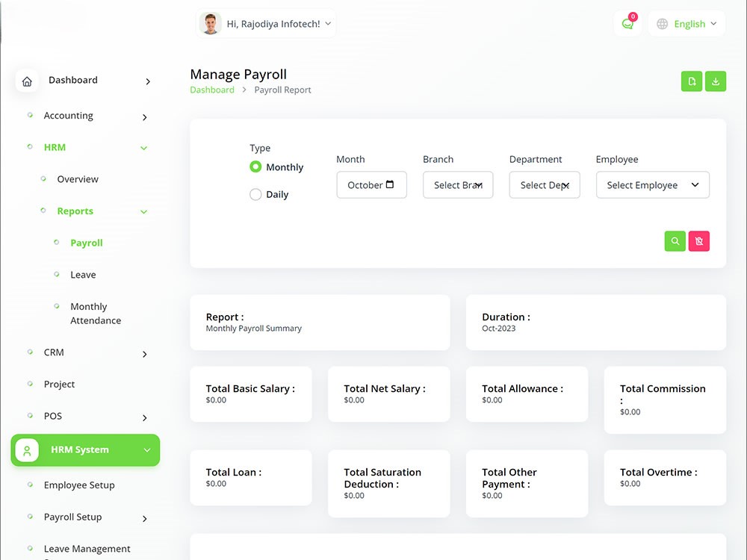The image size is (747, 560).
Task: Expand the Accounting sidebar chevron
Action: click(145, 117)
